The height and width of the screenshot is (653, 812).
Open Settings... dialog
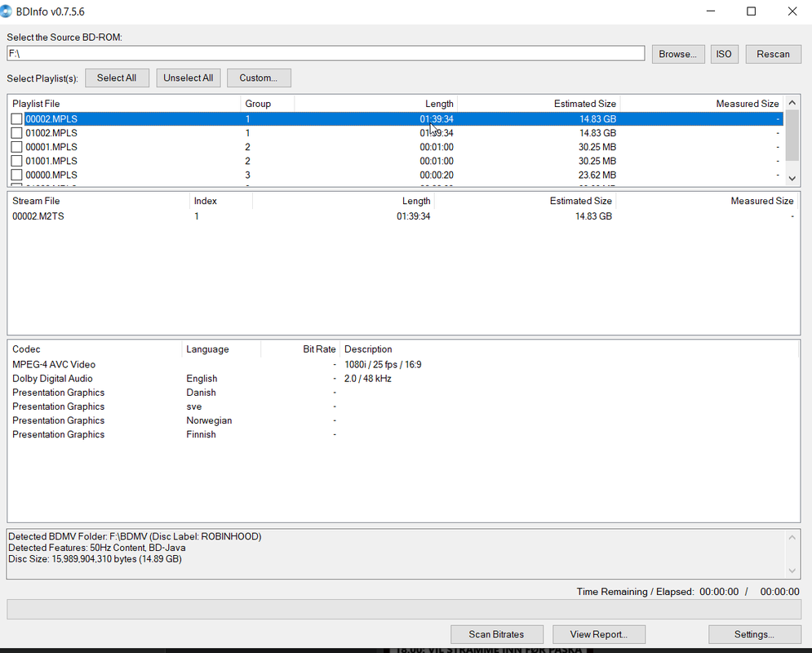(755, 634)
